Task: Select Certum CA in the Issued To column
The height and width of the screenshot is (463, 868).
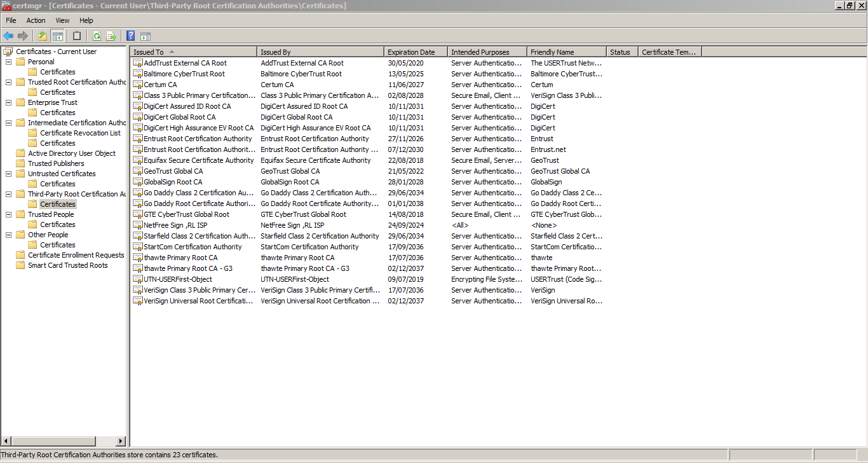Action: [160, 85]
